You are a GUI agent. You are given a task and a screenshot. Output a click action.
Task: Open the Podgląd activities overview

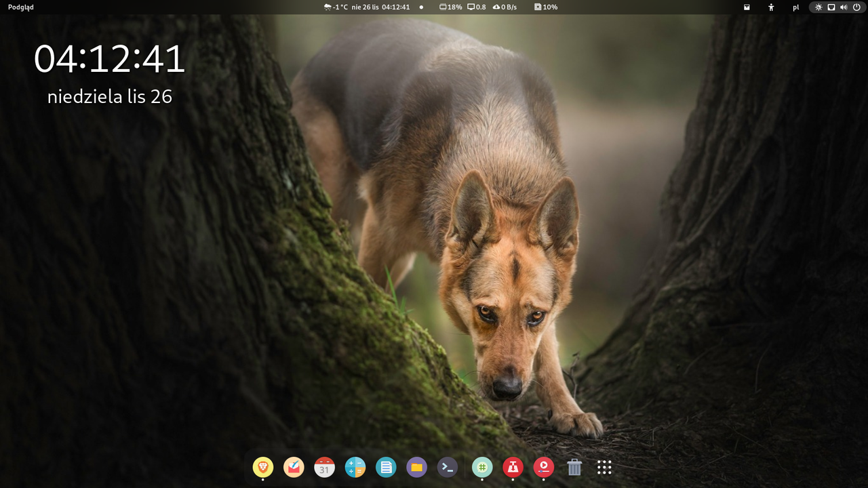click(21, 7)
